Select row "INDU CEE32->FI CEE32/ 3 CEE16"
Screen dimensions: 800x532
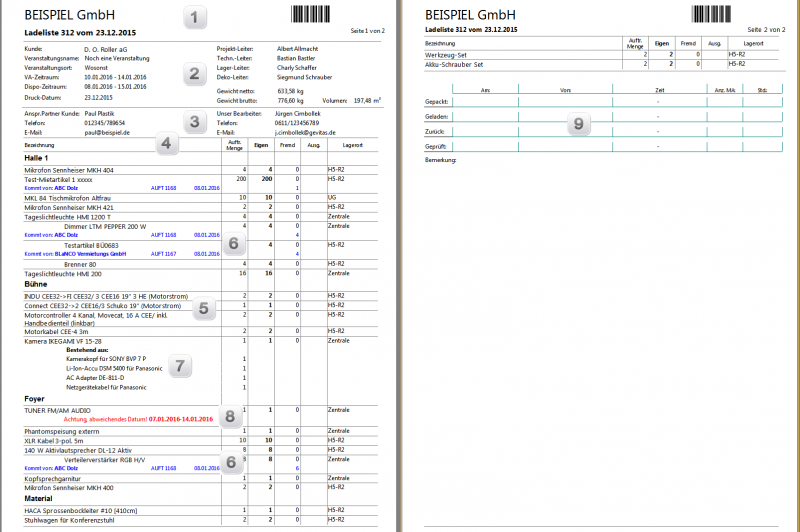coord(201,296)
